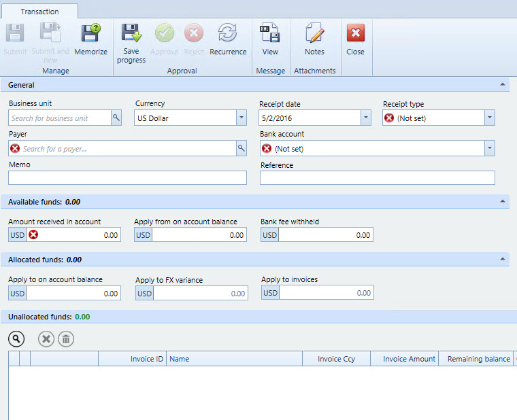517x420 pixels.
Task: Open the Currency dropdown
Action: (x=241, y=118)
